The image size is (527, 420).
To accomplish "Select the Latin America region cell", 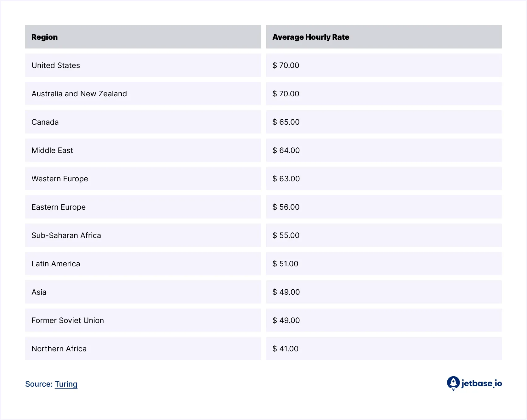I will 56,264.
